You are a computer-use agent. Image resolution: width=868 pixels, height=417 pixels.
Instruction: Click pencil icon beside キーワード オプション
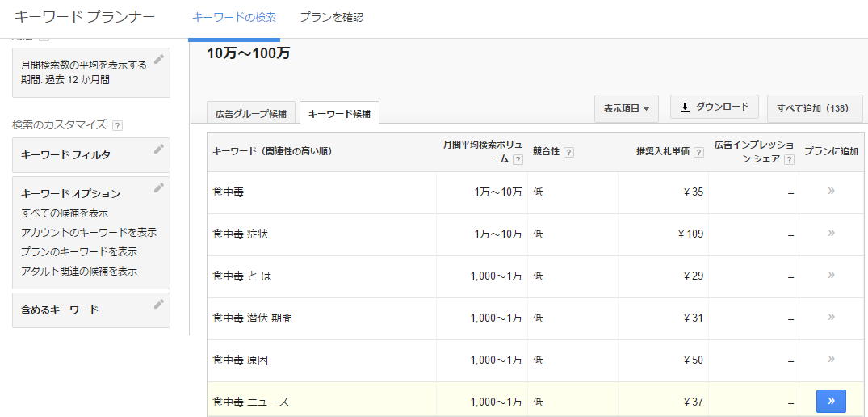click(159, 187)
